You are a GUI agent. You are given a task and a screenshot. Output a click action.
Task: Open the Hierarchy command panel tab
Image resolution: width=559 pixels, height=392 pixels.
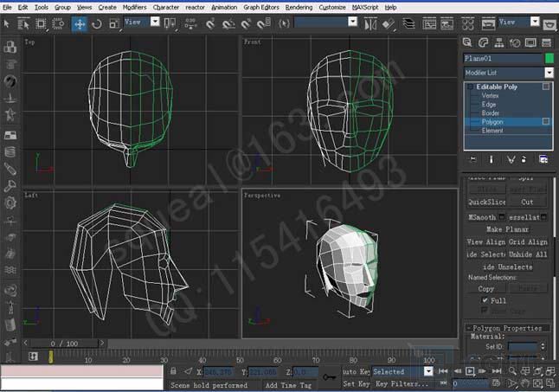point(499,42)
